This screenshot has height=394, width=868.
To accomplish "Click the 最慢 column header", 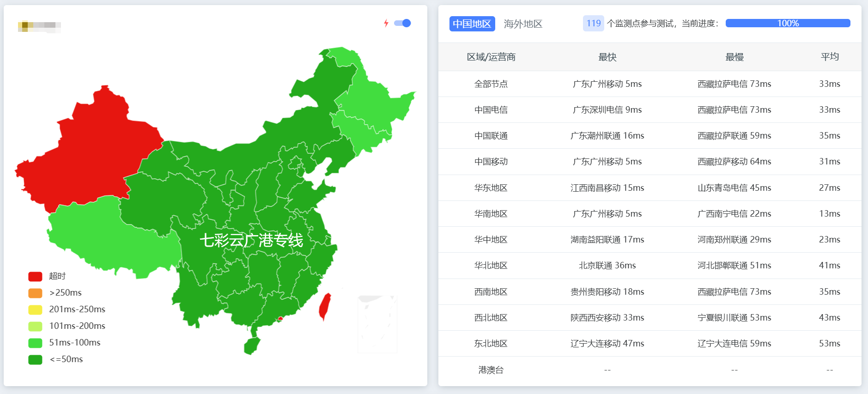I will pyautogui.click(x=734, y=57).
